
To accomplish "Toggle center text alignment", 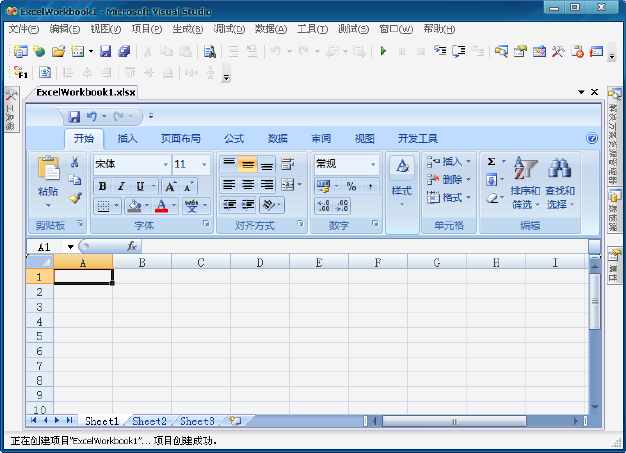I will point(248,184).
